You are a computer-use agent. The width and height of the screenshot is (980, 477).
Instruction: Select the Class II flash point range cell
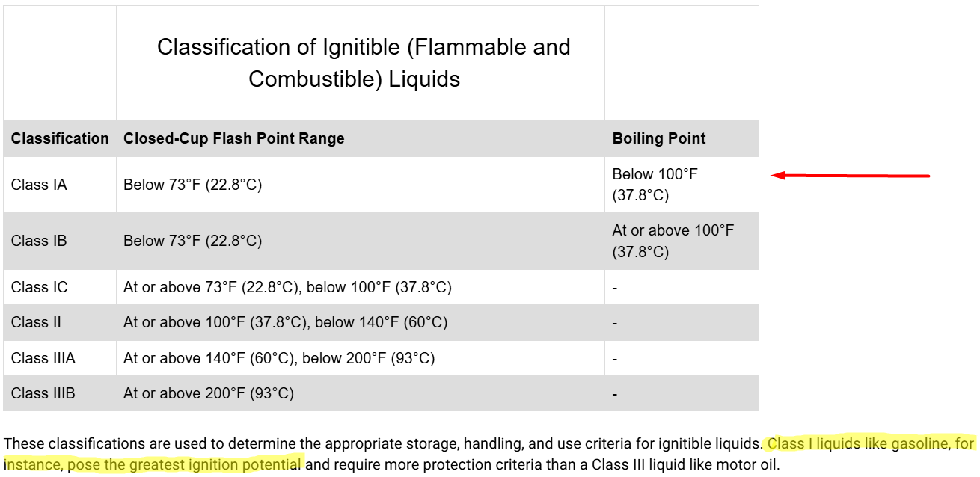(285, 322)
